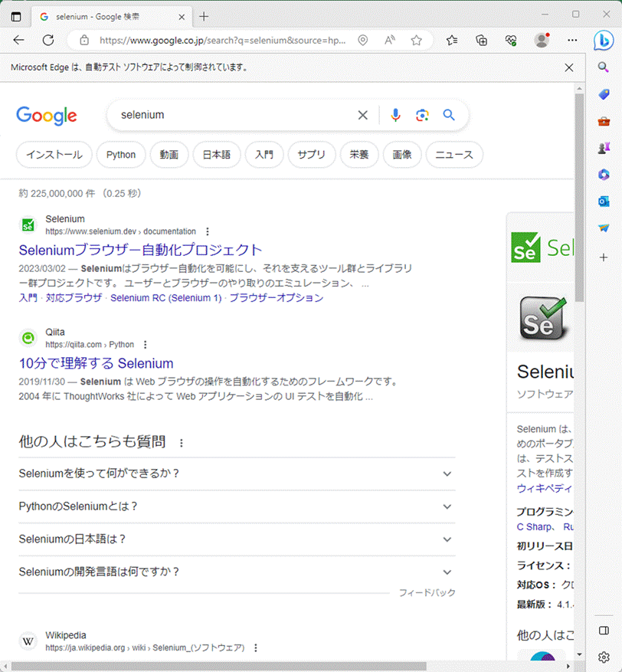Select the 動画 filter chip
The width and height of the screenshot is (622, 672).
[x=169, y=155]
